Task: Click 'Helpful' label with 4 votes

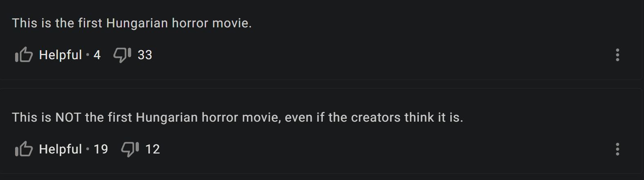Action: tap(60, 55)
